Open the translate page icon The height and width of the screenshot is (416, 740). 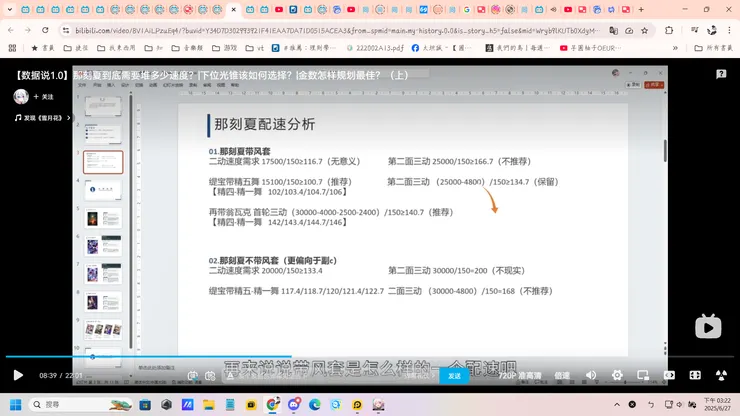point(613,30)
